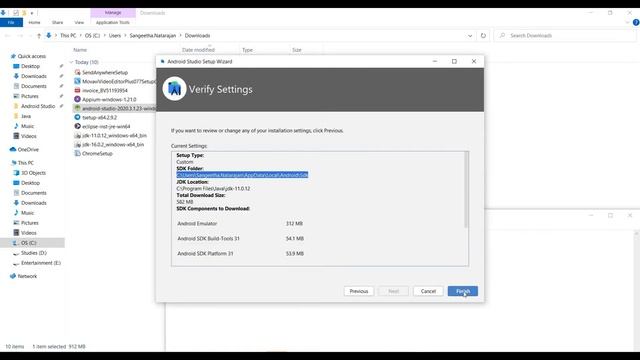Viewport: 640px width, 360px height.
Task: Click the Search Downloads box
Action: (565, 36)
